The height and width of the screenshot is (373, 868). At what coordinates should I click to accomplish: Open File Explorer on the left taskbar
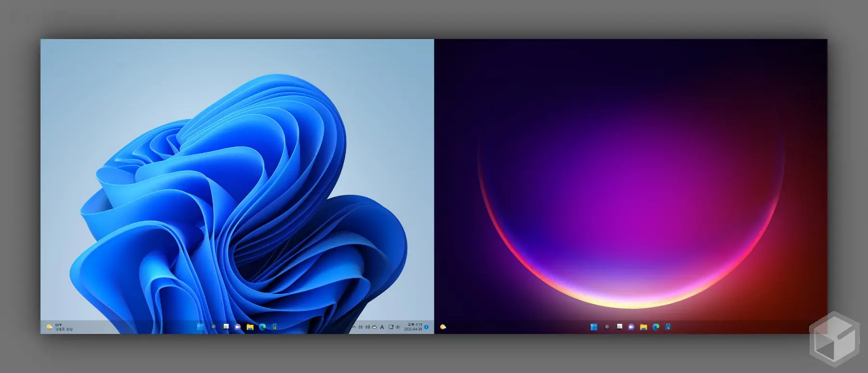tap(250, 327)
